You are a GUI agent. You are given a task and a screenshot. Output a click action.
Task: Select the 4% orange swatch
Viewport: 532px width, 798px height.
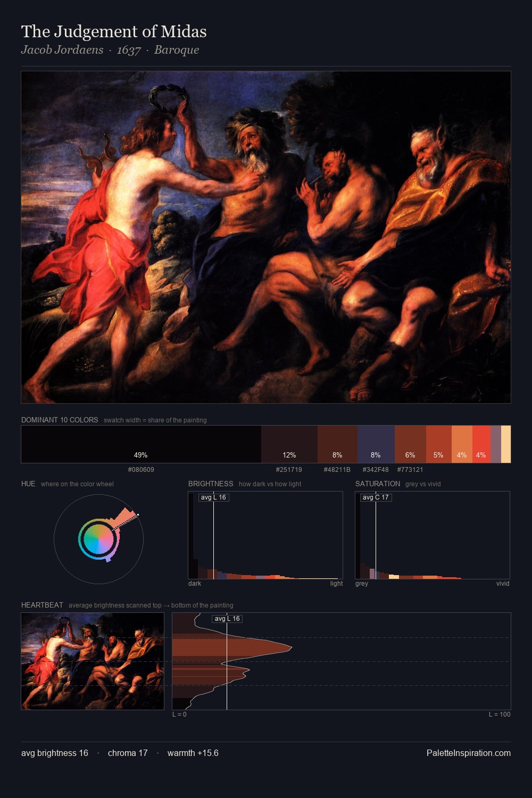pyautogui.click(x=462, y=444)
